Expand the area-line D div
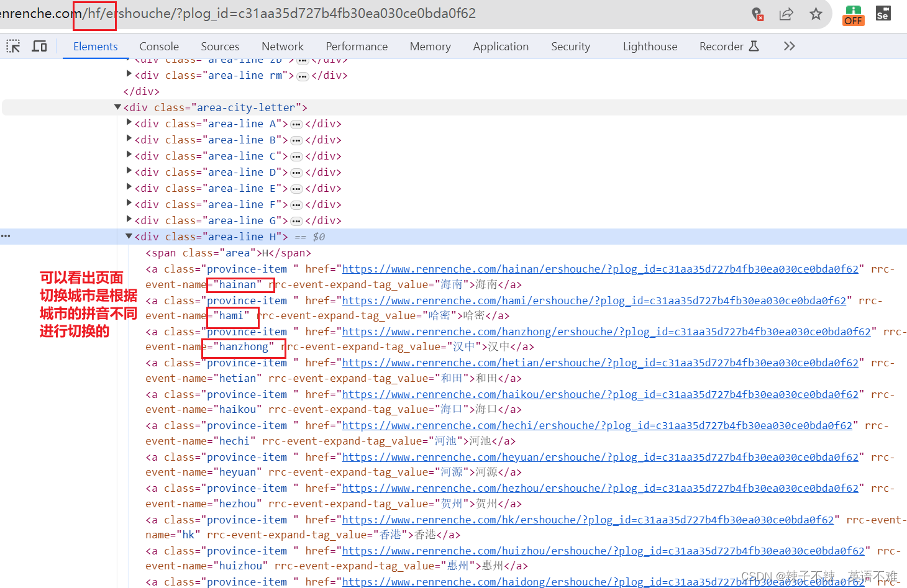The width and height of the screenshot is (907, 588). 129,171
